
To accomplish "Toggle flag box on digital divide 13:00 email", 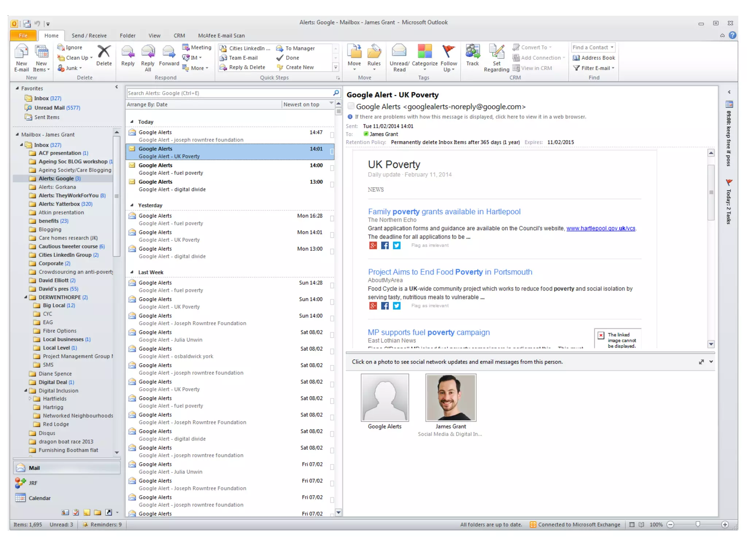I will click(x=332, y=185).
